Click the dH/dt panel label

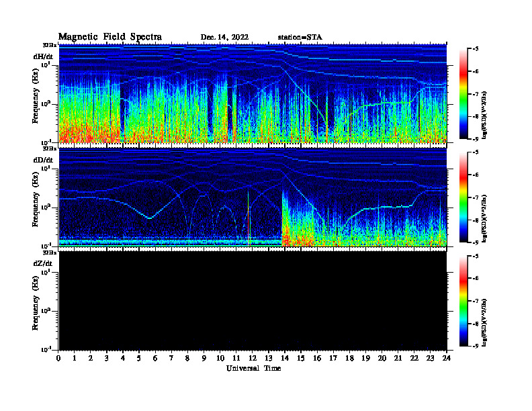click(43, 56)
